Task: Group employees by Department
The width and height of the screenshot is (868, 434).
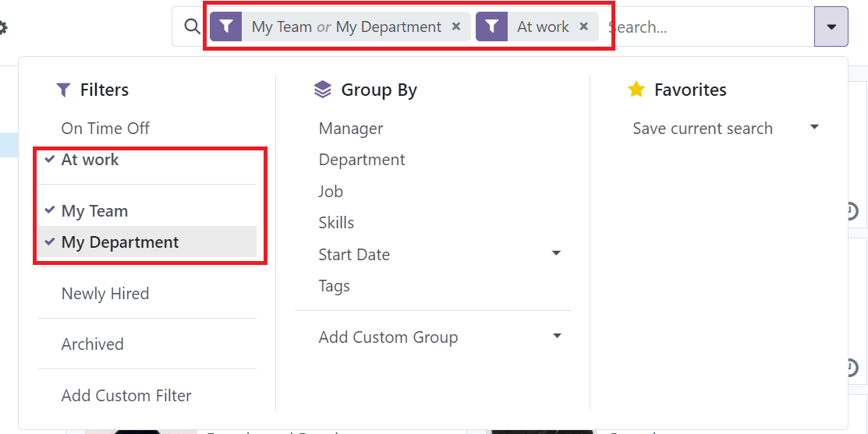Action: click(x=362, y=160)
